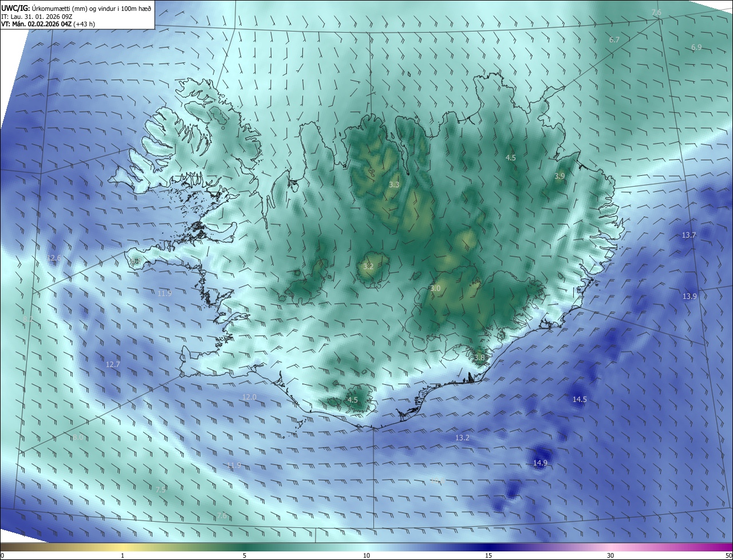Click the IT: Lau. 31. 01. 2026 09Z line

pyautogui.click(x=37, y=16)
